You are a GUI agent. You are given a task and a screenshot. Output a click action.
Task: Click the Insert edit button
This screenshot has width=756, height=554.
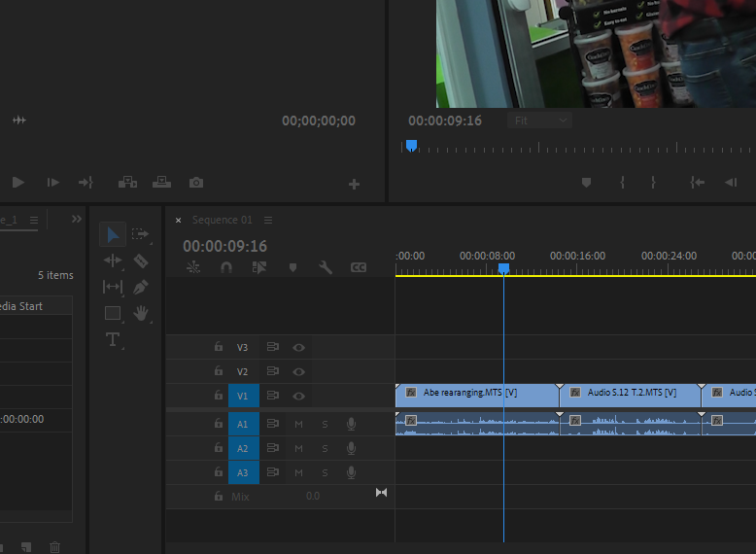tap(127, 183)
